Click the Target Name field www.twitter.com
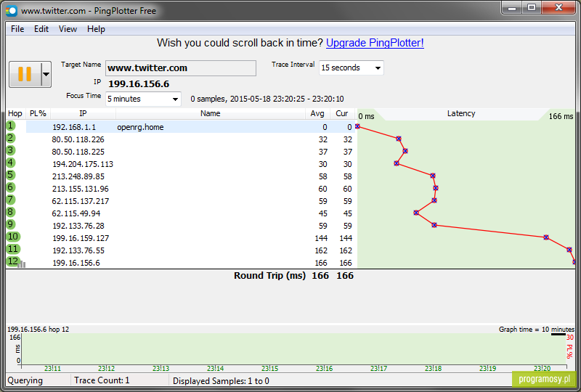This screenshot has width=581, height=392. click(x=180, y=68)
